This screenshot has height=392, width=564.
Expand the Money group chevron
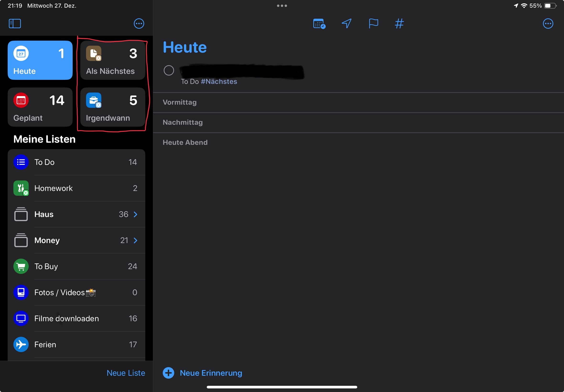click(x=136, y=240)
